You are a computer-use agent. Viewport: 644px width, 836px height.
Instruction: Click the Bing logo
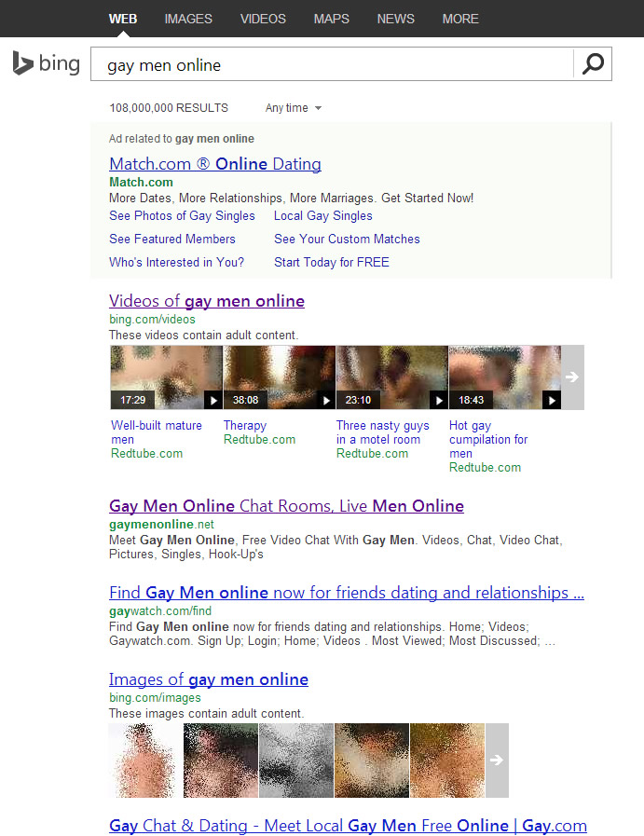pyautogui.click(x=47, y=63)
